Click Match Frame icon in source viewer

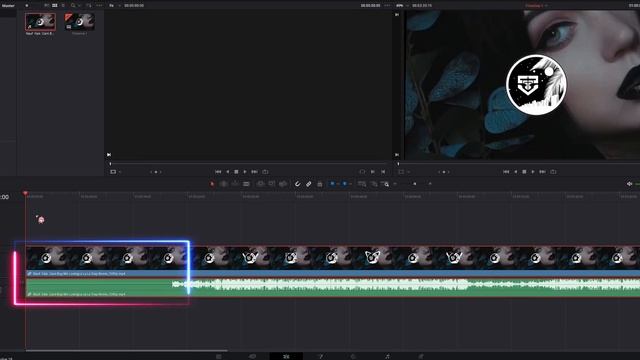pyautogui.click(x=362, y=172)
